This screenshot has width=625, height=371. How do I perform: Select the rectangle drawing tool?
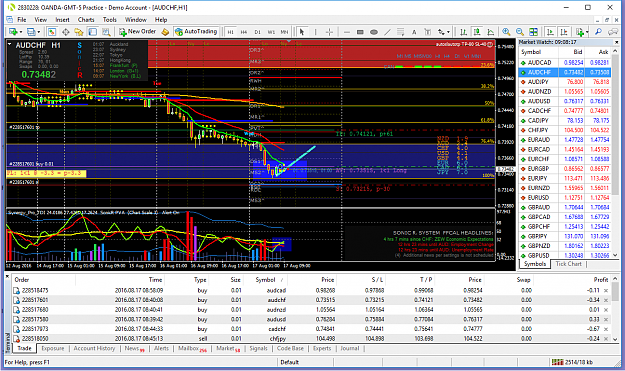(360, 32)
